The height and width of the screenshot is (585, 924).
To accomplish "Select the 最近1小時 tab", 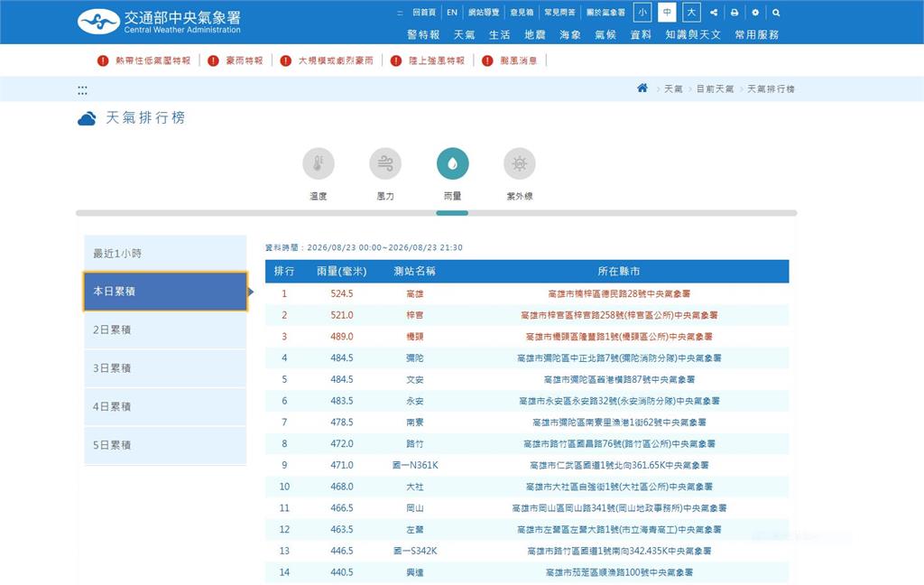I will tap(165, 253).
